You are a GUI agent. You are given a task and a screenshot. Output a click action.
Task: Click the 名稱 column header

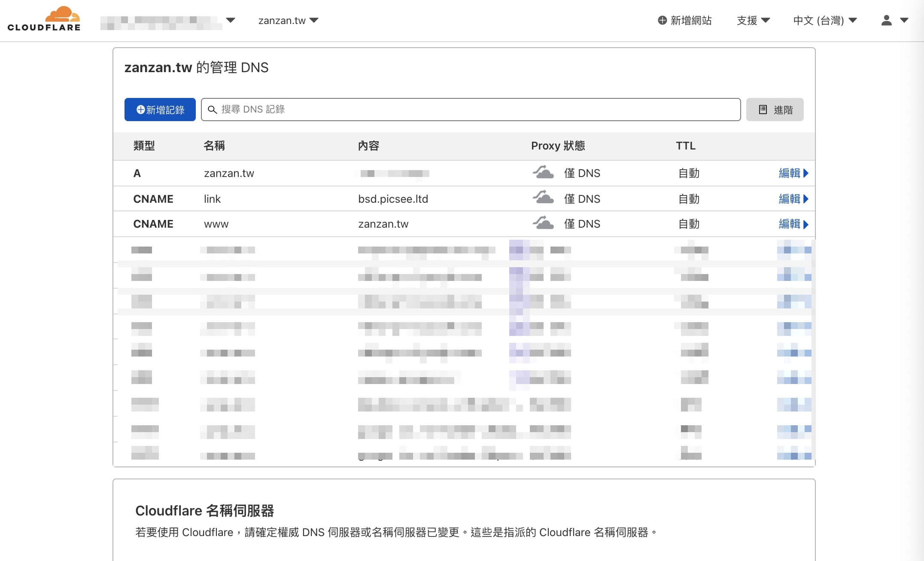(x=214, y=146)
